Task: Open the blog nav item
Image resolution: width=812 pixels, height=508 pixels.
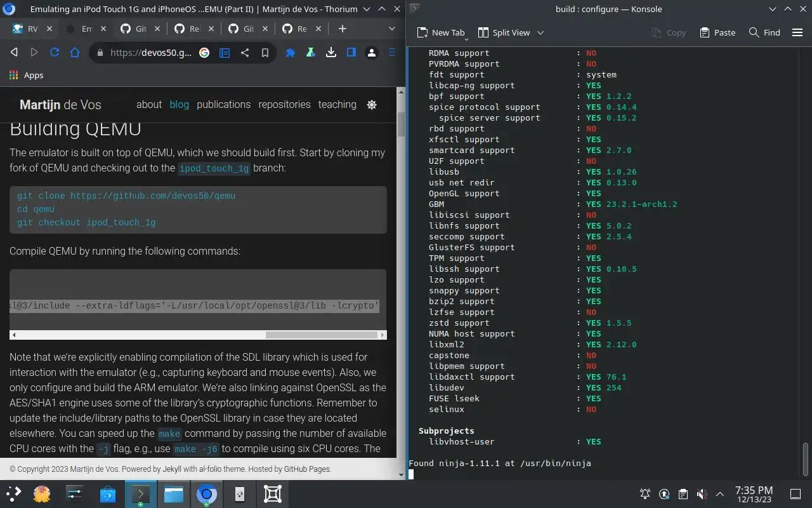Action: point(179,104)
